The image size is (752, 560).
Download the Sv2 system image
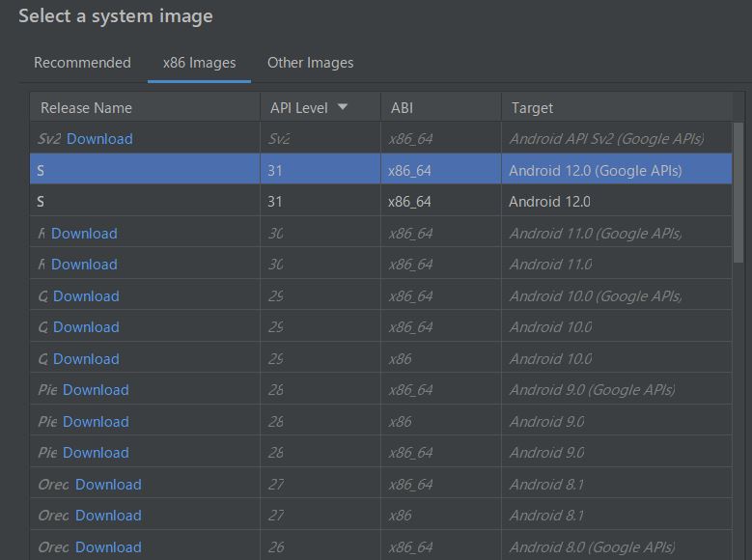(99, 139)
